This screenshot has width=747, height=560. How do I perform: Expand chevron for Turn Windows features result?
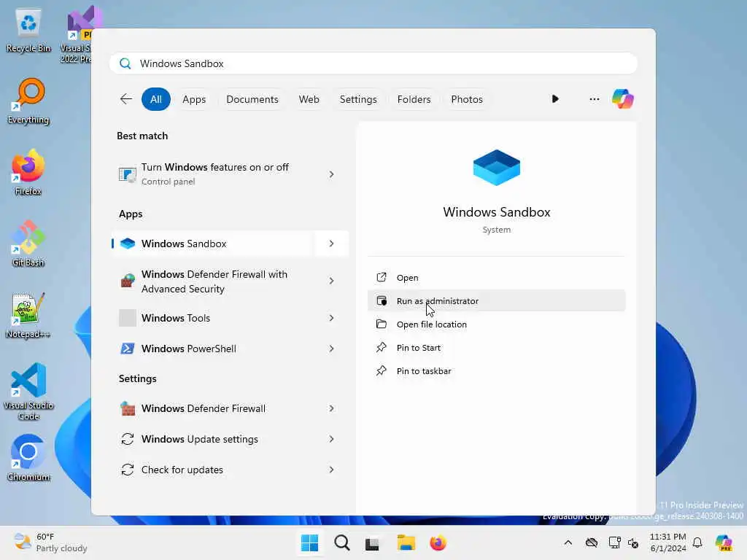coord(332,174)
